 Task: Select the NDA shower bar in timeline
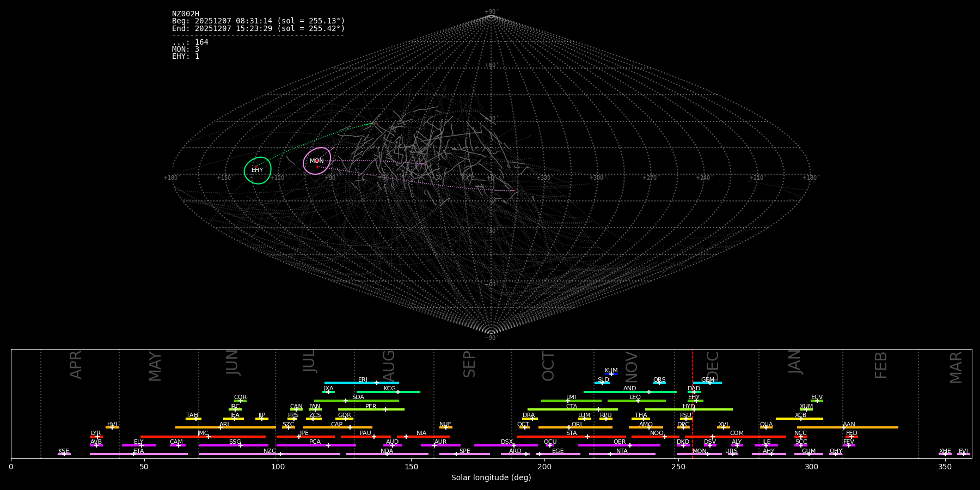coord(387,454)
